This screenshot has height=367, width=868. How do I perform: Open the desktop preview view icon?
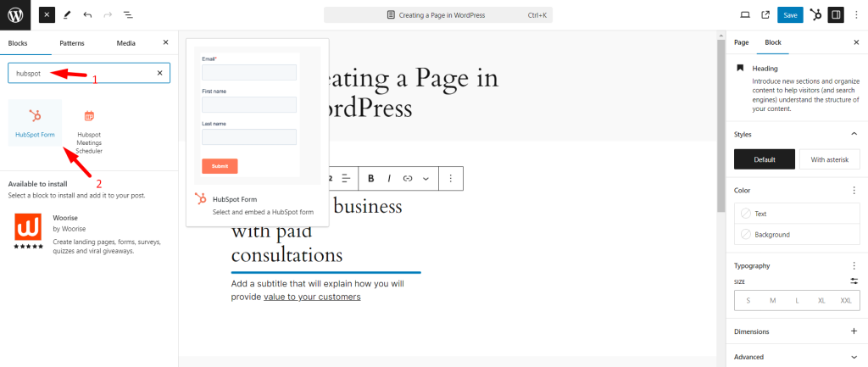click(745, 15)
